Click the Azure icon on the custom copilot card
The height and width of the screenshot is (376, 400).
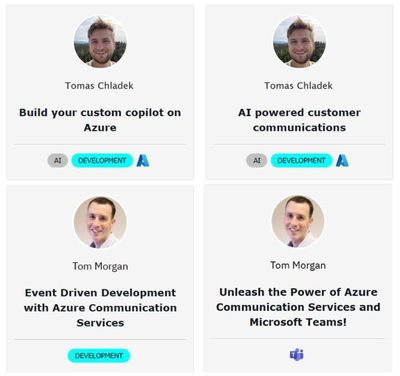[x=143, y=161]
